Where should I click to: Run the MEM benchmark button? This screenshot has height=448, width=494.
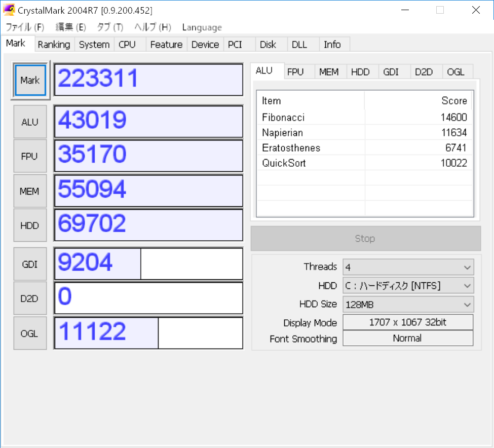pos(30,191)
